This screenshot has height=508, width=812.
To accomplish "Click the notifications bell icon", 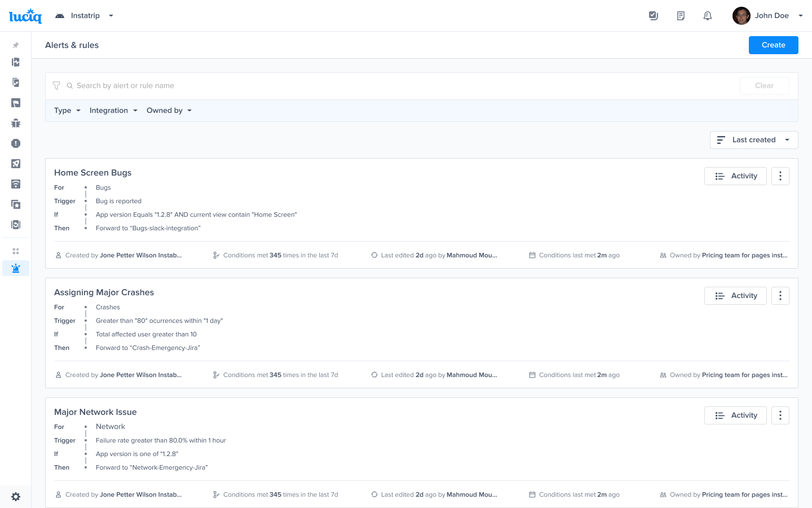I will pyautogui.click(x=708, y=16).
